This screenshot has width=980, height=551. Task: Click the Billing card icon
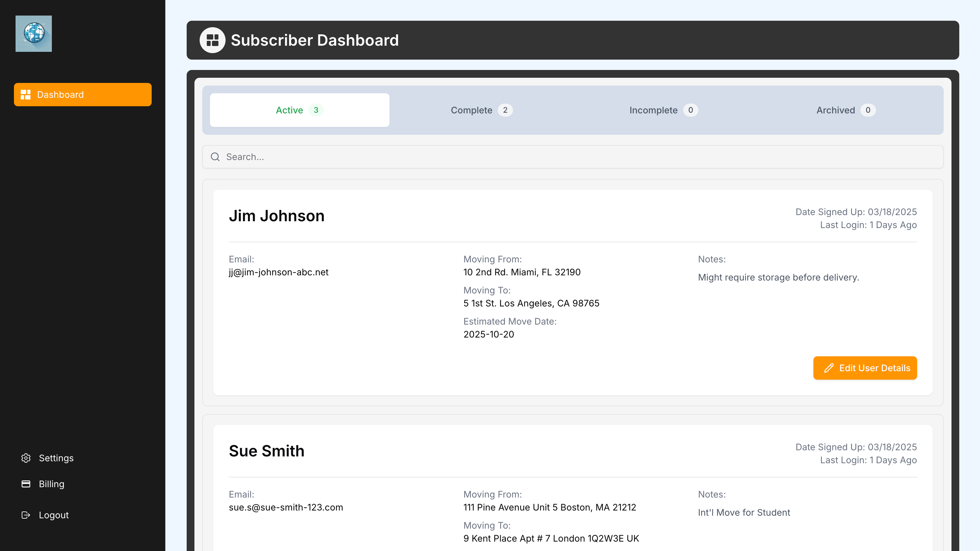pos(26,484)
